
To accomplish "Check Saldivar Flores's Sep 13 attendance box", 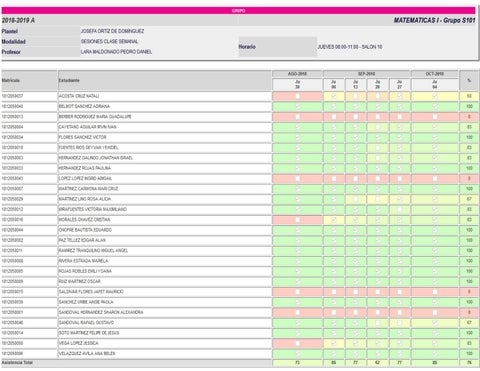I will coord(356,292).
